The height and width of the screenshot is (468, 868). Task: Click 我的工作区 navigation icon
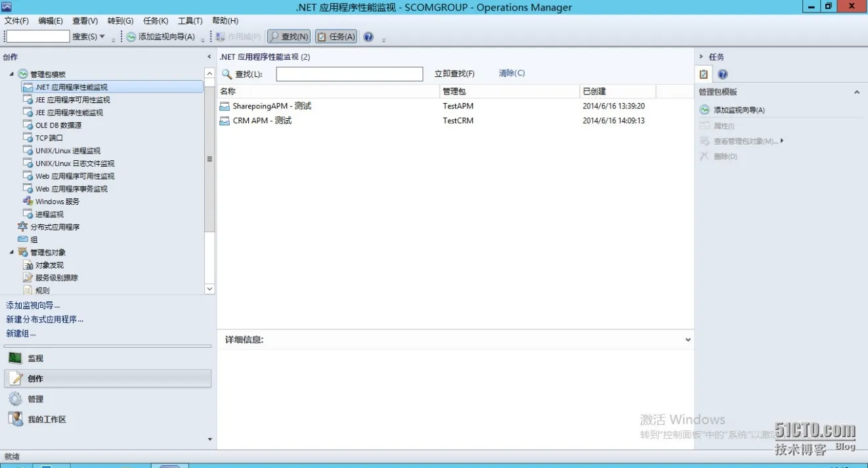tap(15, 419)
